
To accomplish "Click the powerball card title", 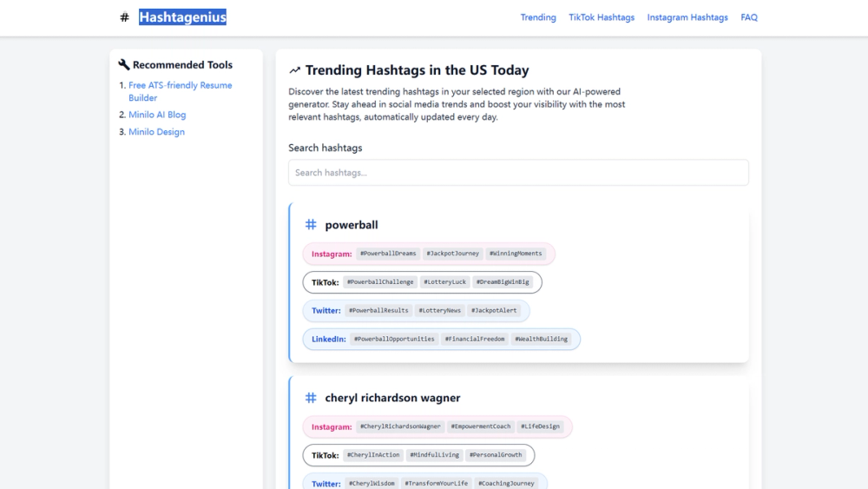I will click(352, 225).
